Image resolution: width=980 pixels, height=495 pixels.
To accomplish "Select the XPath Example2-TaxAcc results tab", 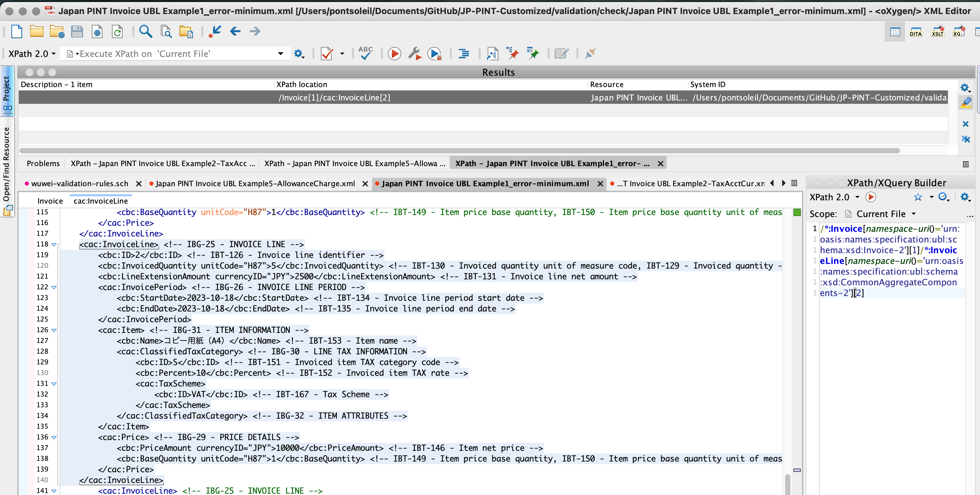I will point(162,164).
